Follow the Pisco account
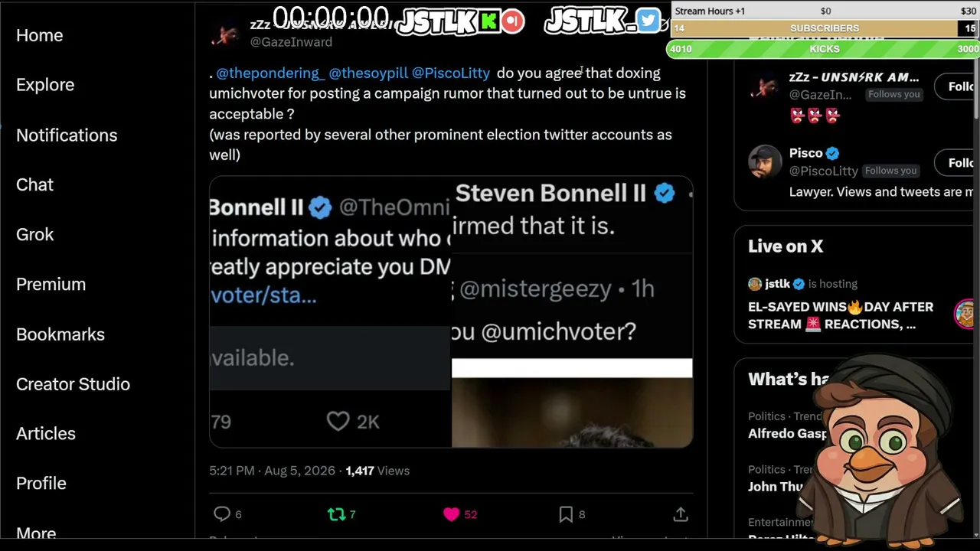 pyautogui.click(x=957, y=162)
